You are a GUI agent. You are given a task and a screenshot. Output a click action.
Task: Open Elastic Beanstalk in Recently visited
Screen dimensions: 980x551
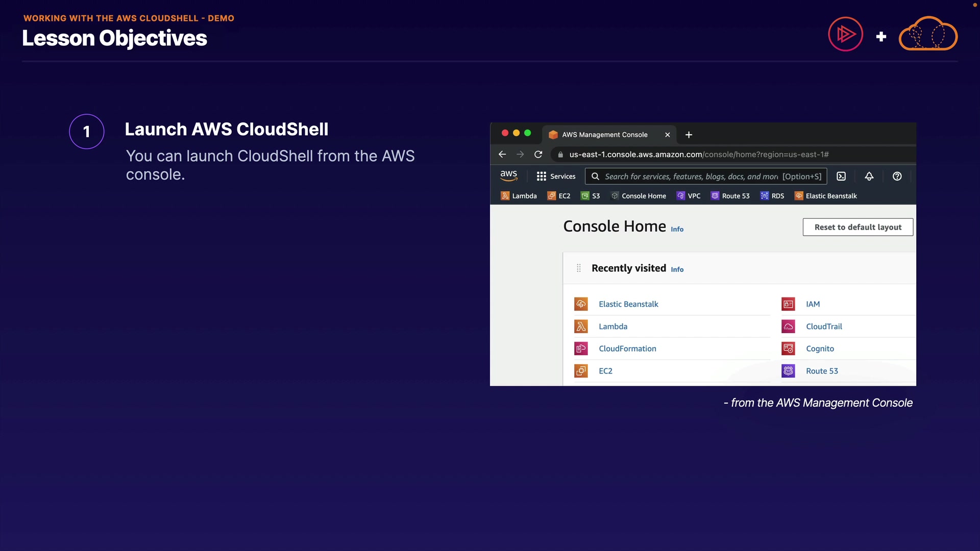point(628,304)
